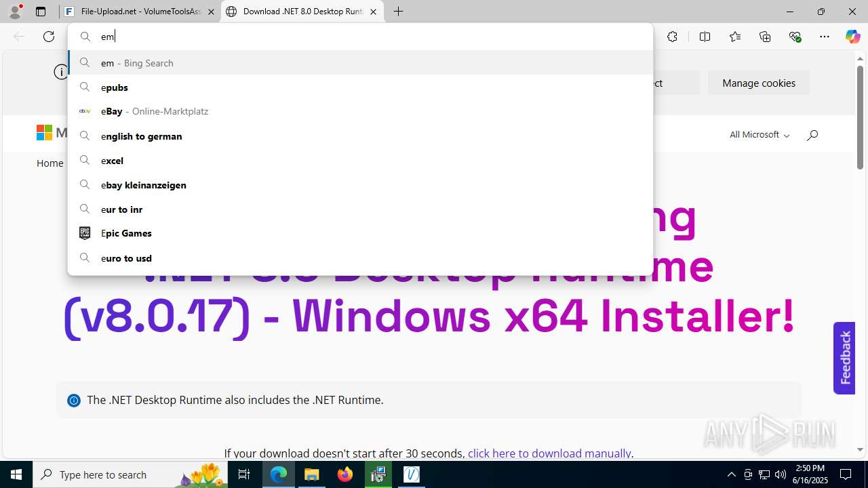Open the clock showing 2:50 PM
This screenshot has width=868, height=488.
click(x=811, y=474)
